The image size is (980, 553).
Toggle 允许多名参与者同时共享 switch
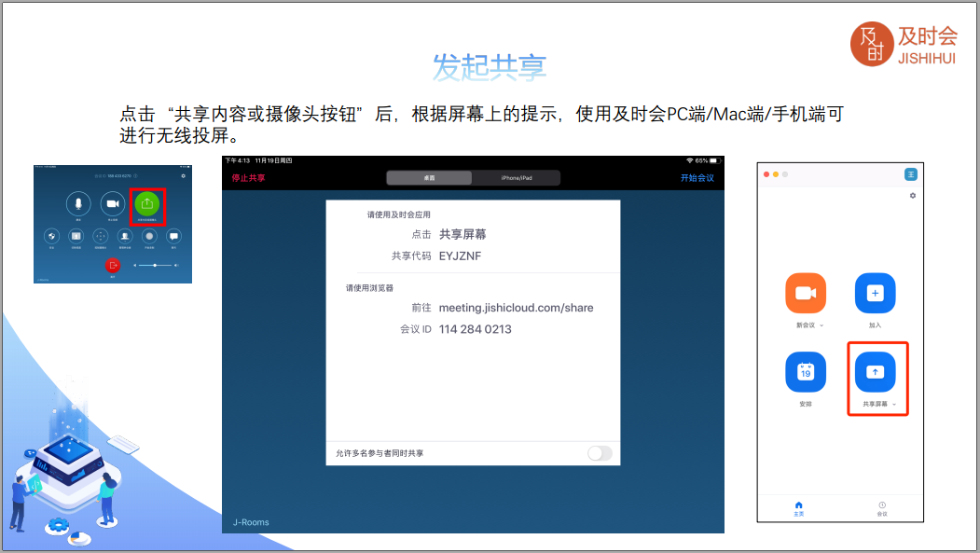(600, 453)
